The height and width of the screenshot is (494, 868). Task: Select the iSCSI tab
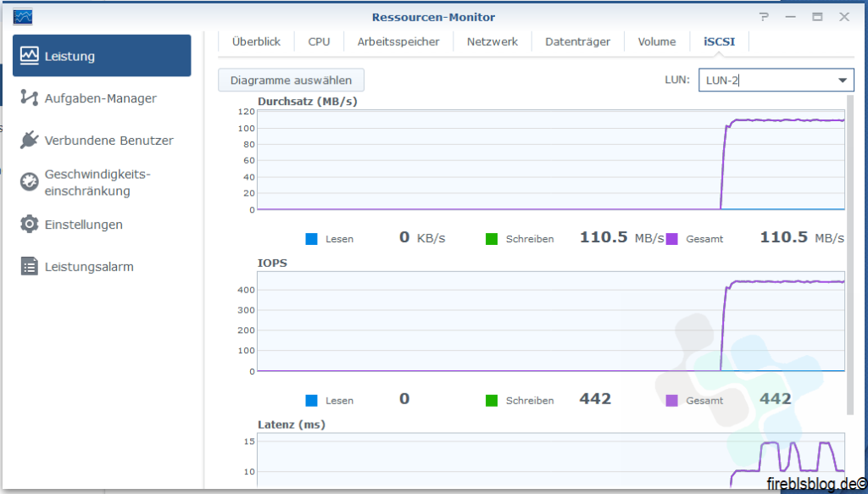click(x=719, y=42)
